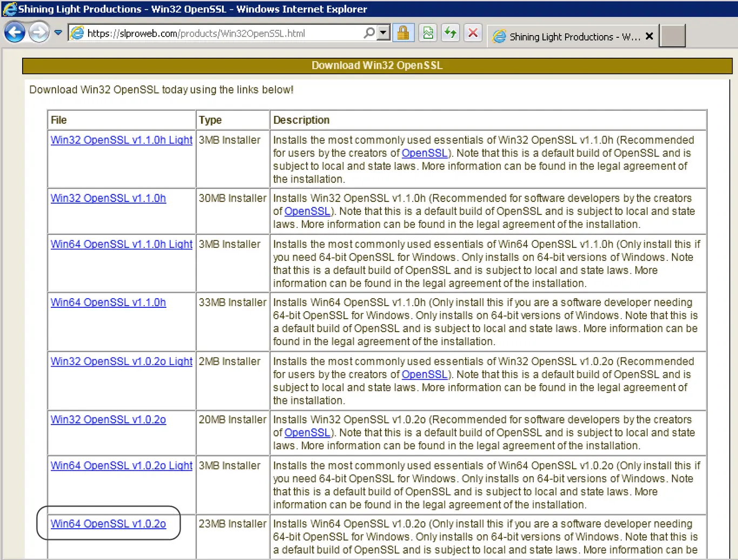
Task: Open the Win64 OpenSSL v1.1.0h Light link
Action: click(x=122, y=244)
